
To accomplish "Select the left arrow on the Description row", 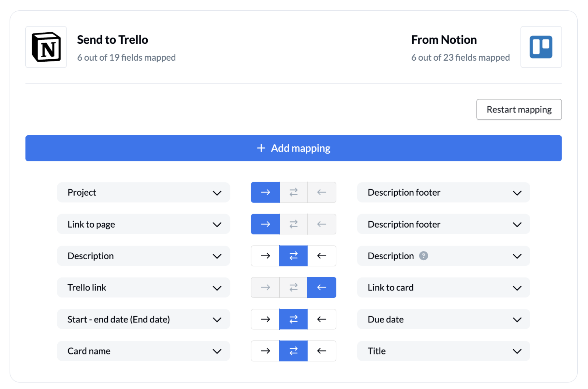I will 322,256.
